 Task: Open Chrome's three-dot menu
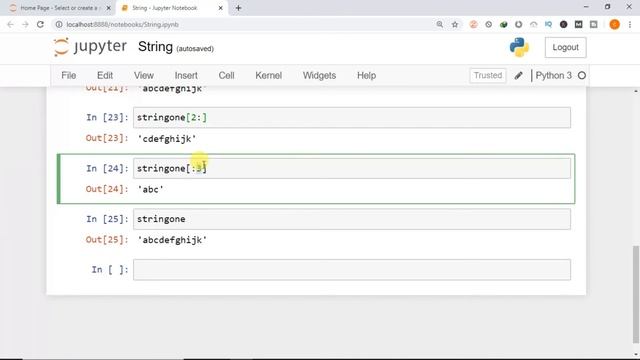pos(630,24)
